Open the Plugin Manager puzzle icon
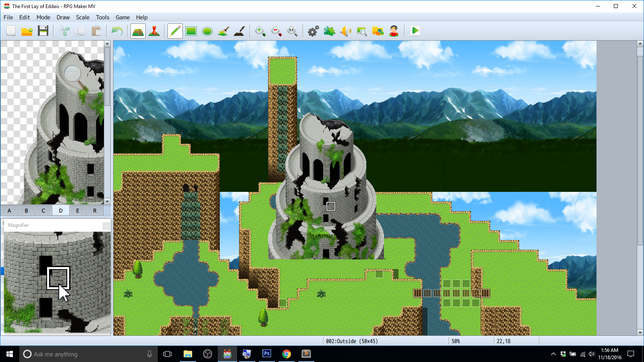The image size is (644, 362). click(330, 31)
